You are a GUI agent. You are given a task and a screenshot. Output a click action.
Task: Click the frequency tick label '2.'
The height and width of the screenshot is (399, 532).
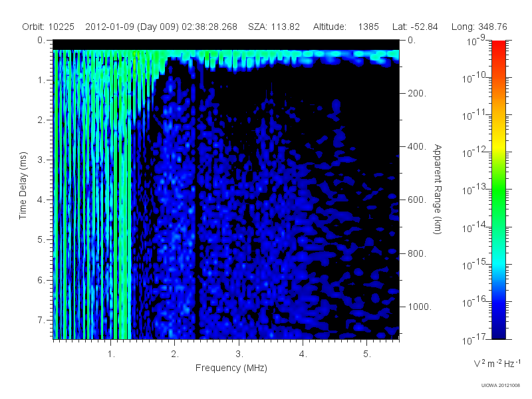175,354
